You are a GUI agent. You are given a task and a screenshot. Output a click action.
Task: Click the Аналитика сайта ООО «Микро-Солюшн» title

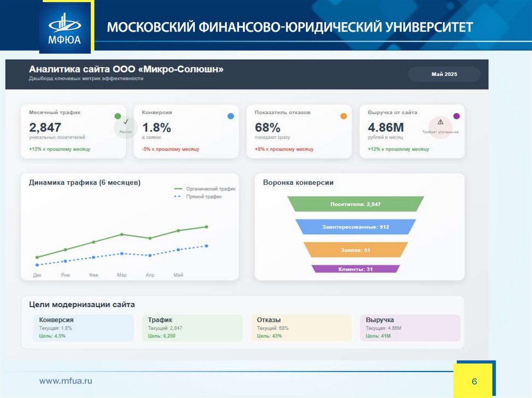(x=126, y=69)
